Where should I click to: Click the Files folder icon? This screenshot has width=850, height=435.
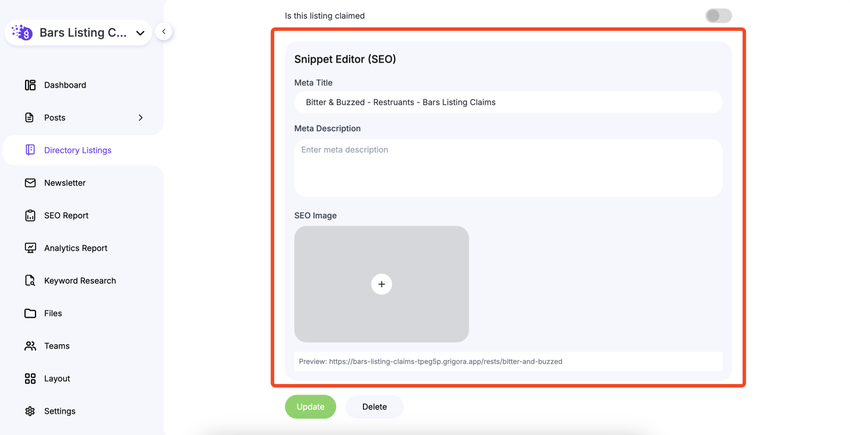click(x=30, y=313)
